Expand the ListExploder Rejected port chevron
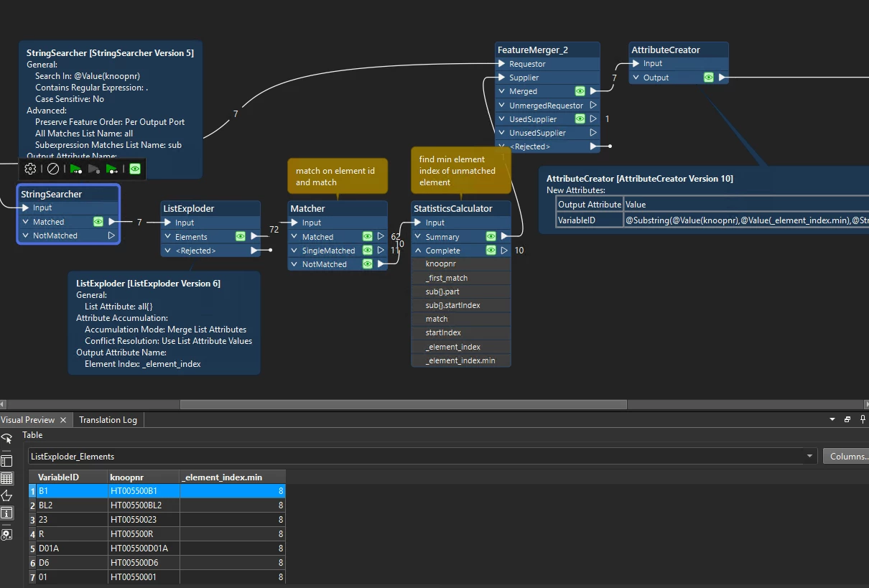Image resolution: width=869 pixels, height=588 pixels. [168, 251]
